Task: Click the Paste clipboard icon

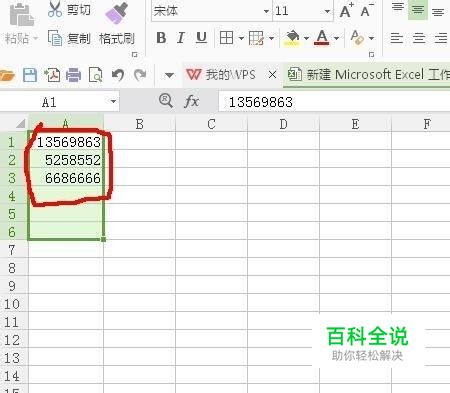Action: tap(21, 14)
